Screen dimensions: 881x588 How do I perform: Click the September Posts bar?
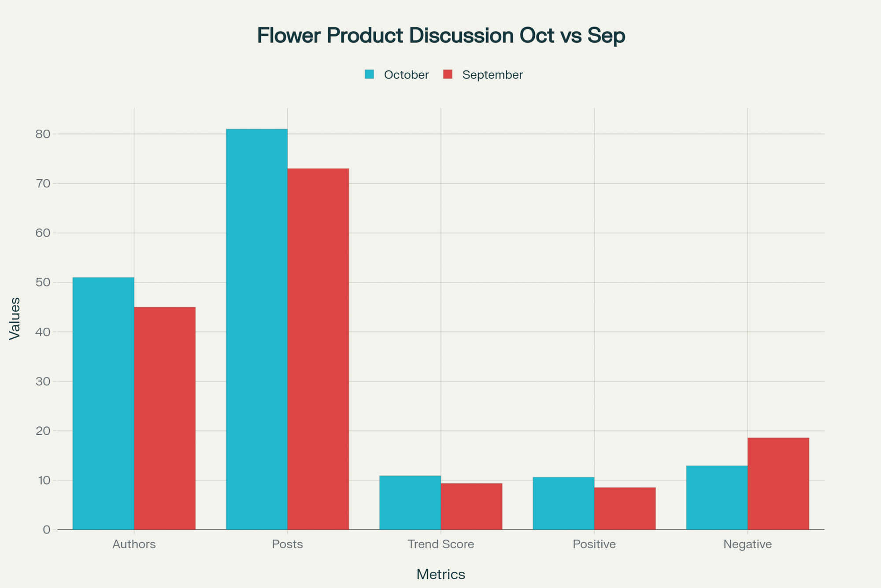pyautogui.click(x=318, y=349)
